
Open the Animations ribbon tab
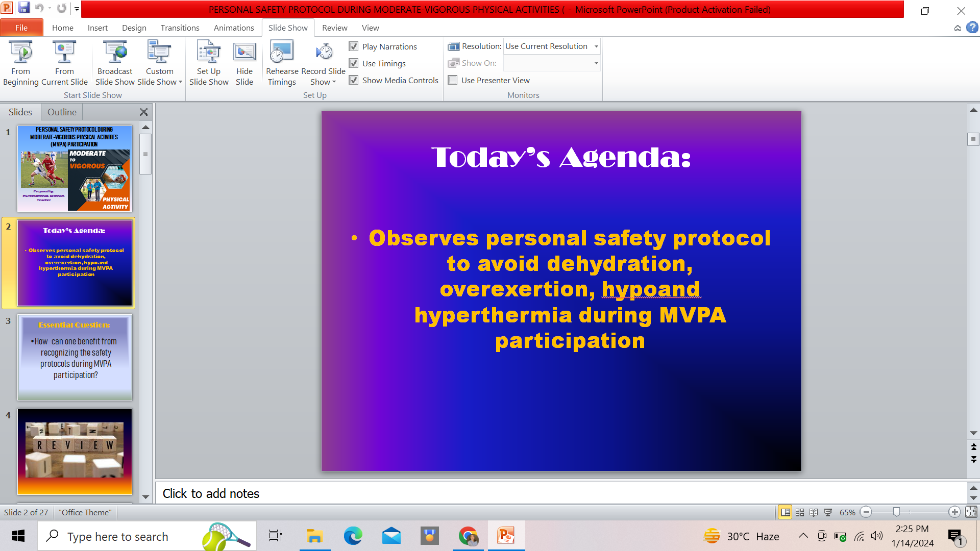[x=233, y=28]
